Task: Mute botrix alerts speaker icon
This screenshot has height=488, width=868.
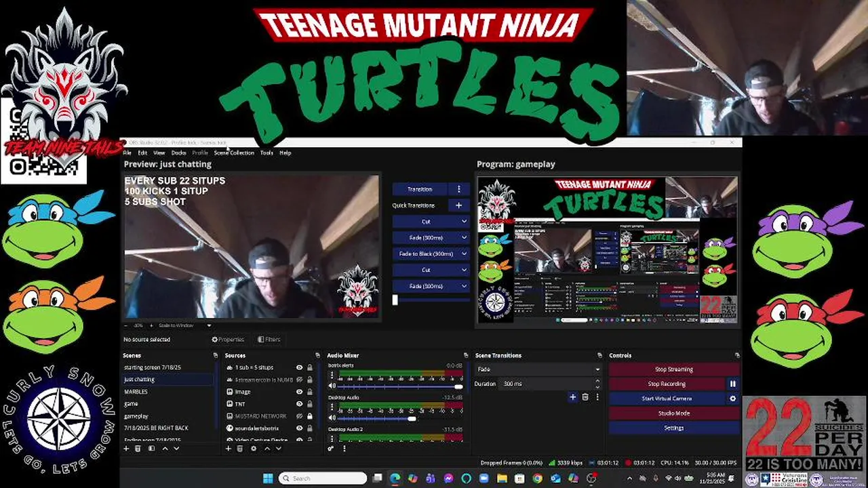Action: tap(332, 386)
